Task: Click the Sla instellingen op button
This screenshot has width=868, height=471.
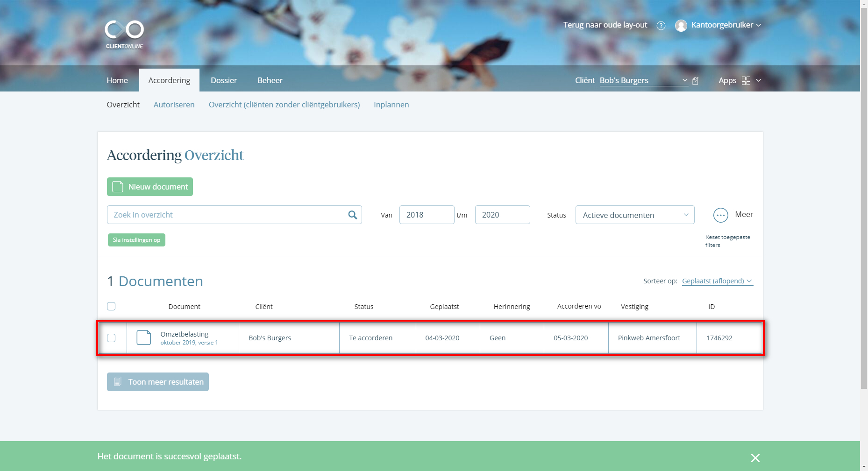Action: coord(136,240)
